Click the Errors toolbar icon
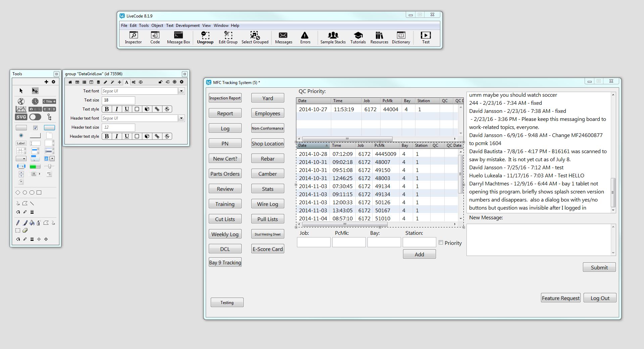 coord(305,37)
